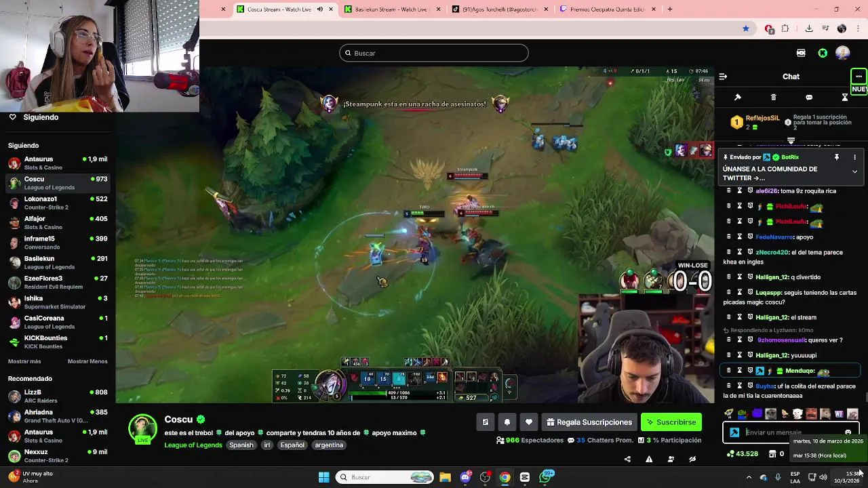Click the 43.528 channel points balance
Viewport: 868px width, 488px height.
742,454
